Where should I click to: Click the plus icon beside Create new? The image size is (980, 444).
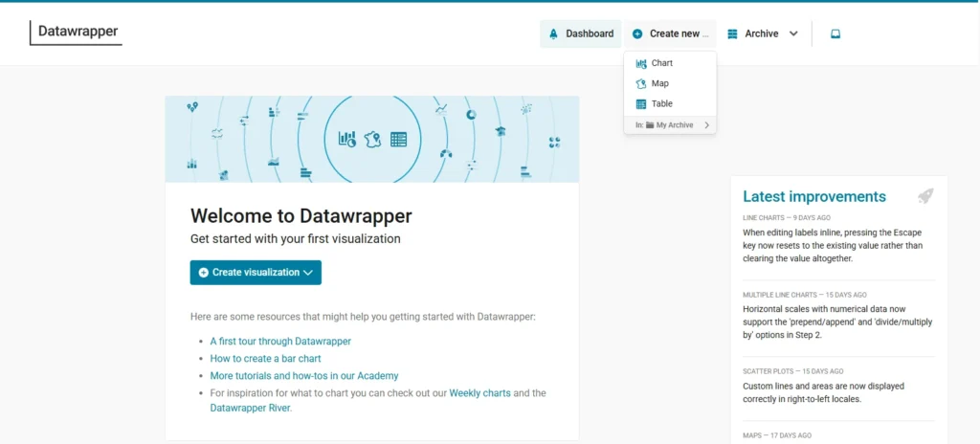[x=636, y=33]
